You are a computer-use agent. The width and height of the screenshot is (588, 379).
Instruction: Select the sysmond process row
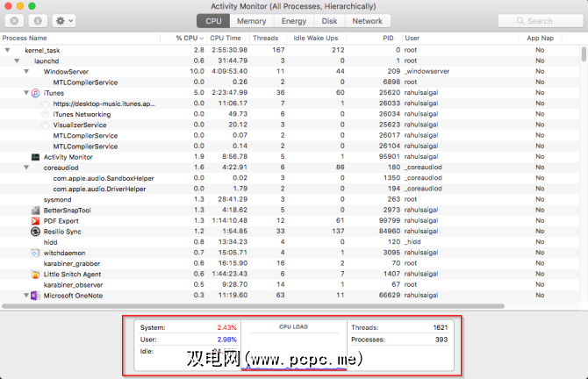[x=290, y=199]
